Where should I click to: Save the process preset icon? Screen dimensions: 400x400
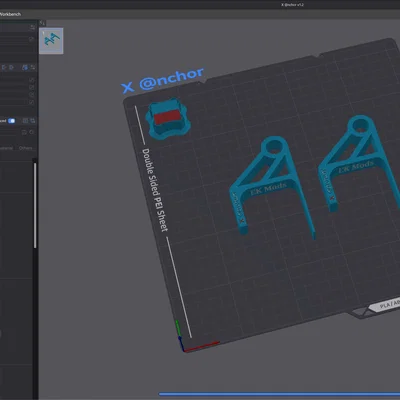pyautogui.click(x=24, y=132)
